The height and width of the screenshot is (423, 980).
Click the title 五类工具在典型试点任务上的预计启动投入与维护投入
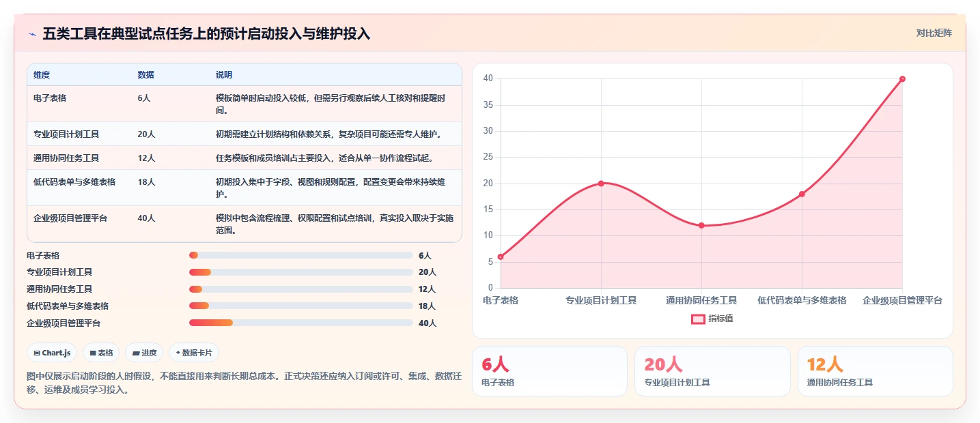(206, 33)
